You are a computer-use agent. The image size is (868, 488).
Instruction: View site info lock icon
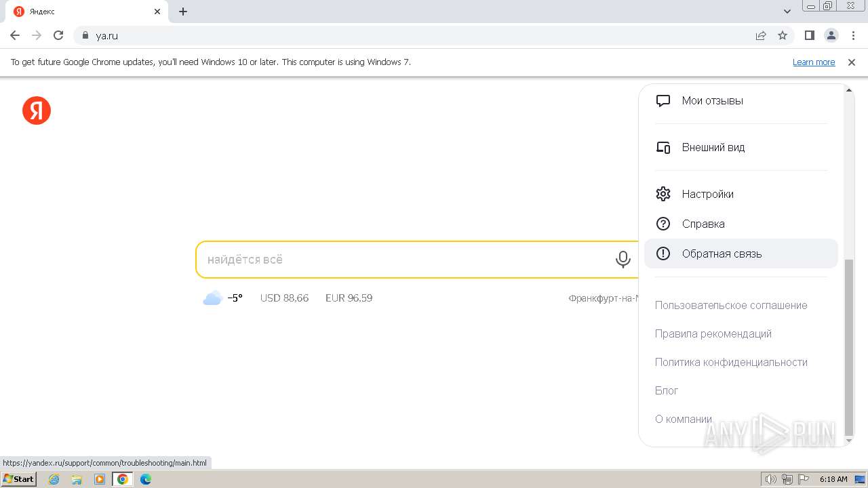coord(85,35)
